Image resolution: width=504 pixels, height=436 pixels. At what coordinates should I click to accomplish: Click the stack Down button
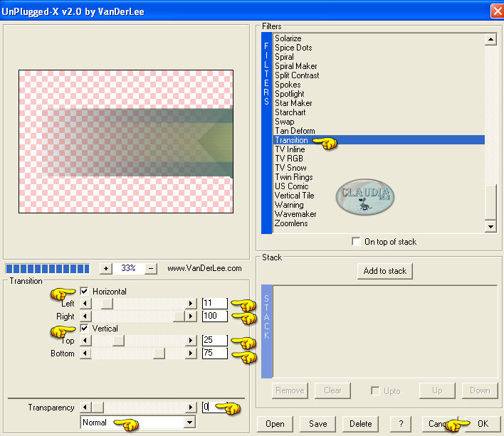click(x=480, y=390)
